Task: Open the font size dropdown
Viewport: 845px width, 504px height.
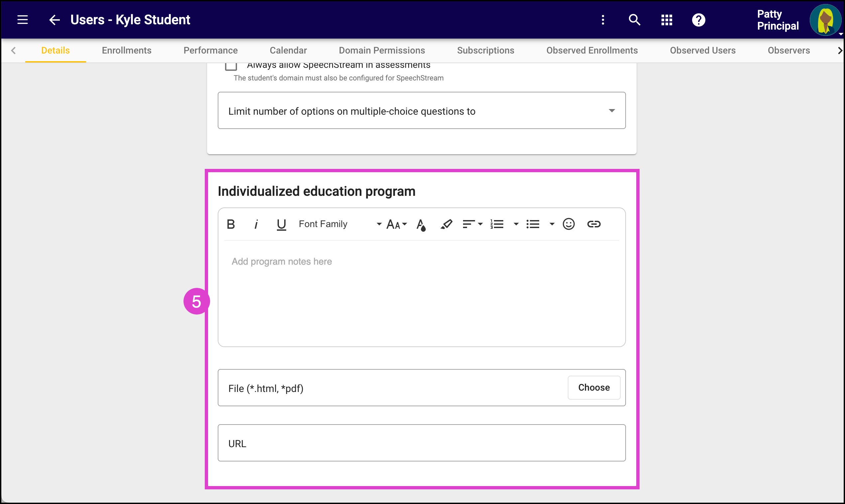Action: pos(397,224)
